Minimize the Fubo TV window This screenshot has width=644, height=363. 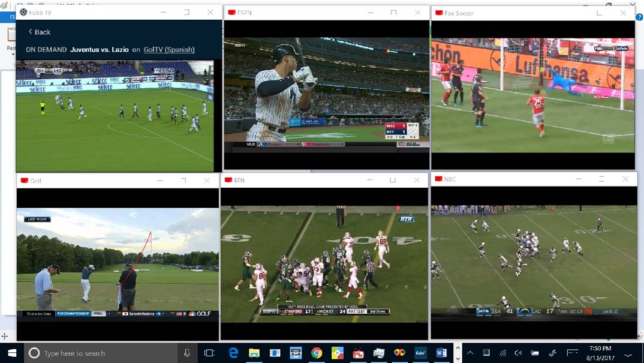[164, 13]
